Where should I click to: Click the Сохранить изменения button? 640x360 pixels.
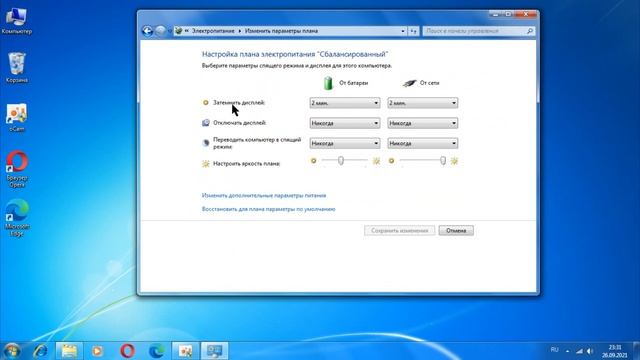(400, 231)
